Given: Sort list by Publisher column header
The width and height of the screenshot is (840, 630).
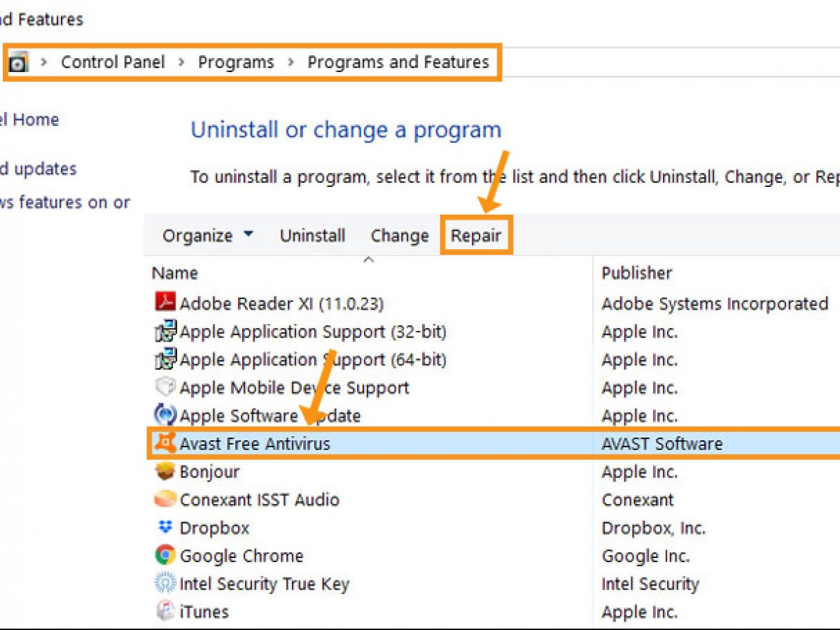Looking at the screenshot, I should click(636, 273).
